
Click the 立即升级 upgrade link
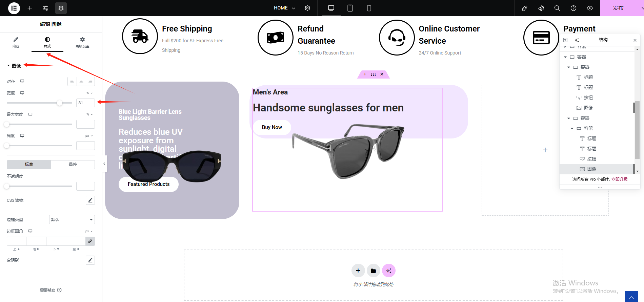tap(619, 179)
